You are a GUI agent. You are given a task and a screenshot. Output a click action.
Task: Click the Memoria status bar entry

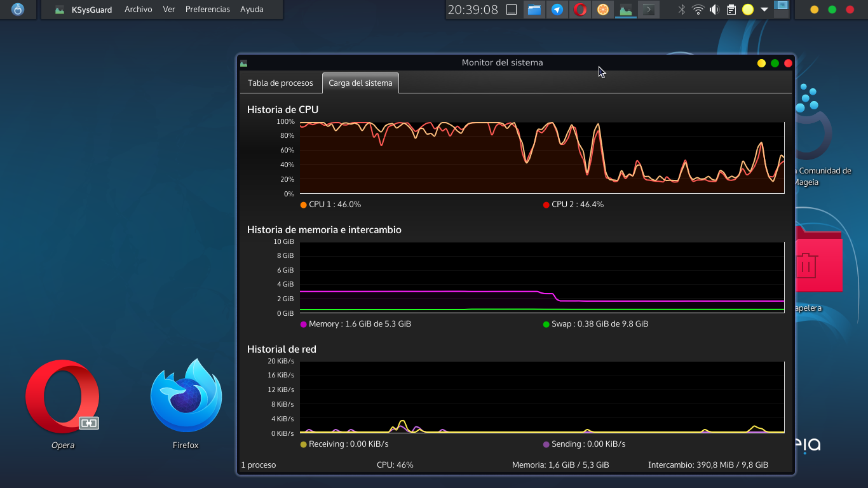[x=560, y=465]
